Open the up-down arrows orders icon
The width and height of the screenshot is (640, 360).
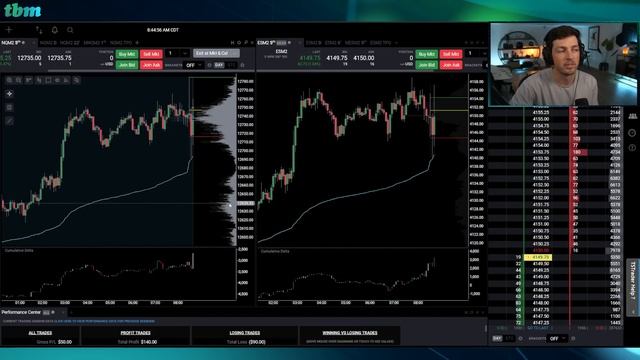point(39,30)
